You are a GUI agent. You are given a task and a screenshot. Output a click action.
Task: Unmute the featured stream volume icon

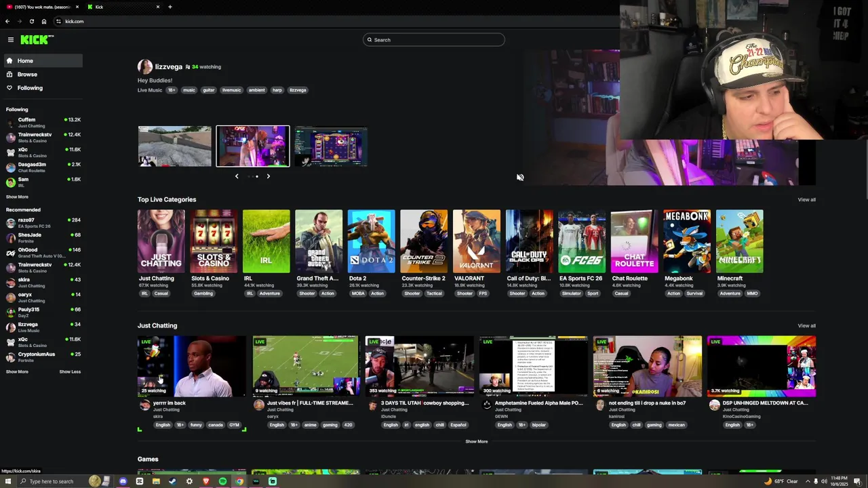520,177
